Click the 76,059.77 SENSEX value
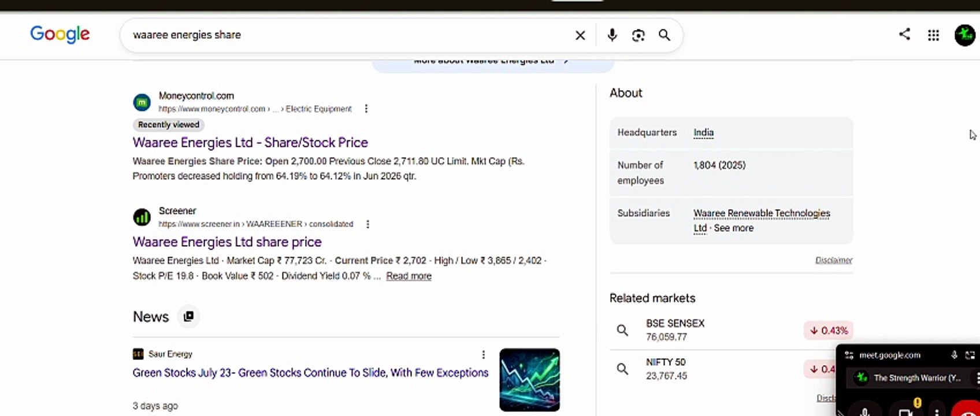 pos(666,337)
